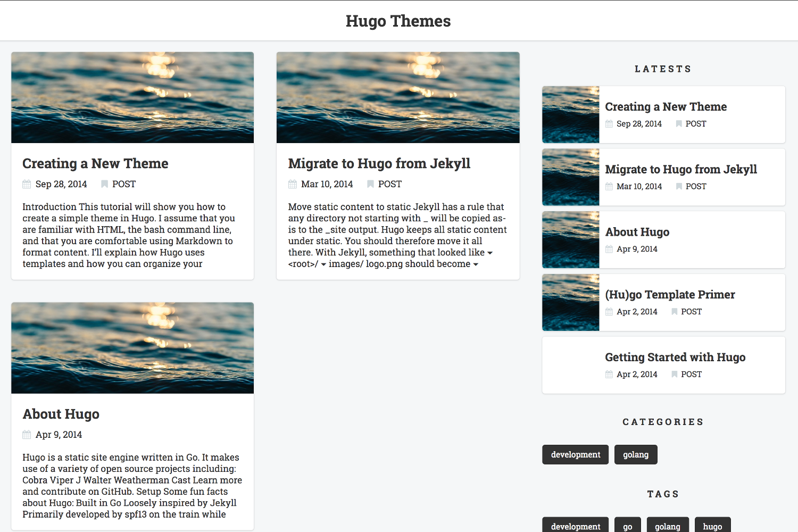This screenshot has height=532, width=798.
Task: Select the golang category tag
Action: 636,454
